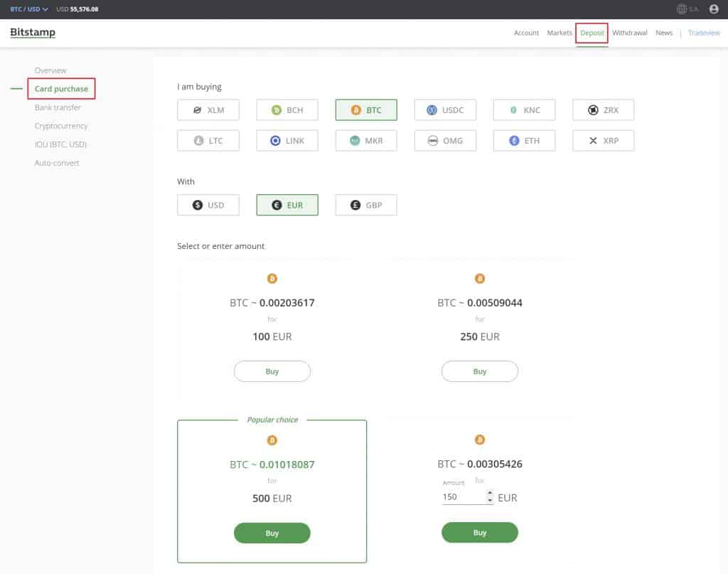Viewport: 728px width, 574px height.
Task: Buy BTC for 500 EUR
Action: (x=272, y=533)
